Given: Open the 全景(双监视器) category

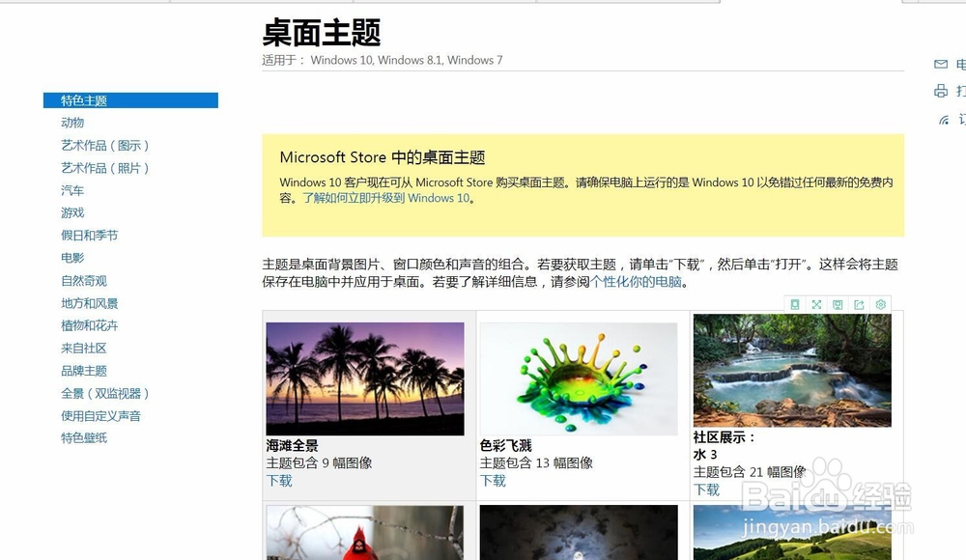Looking at the screenshot, I should [104, 393].
